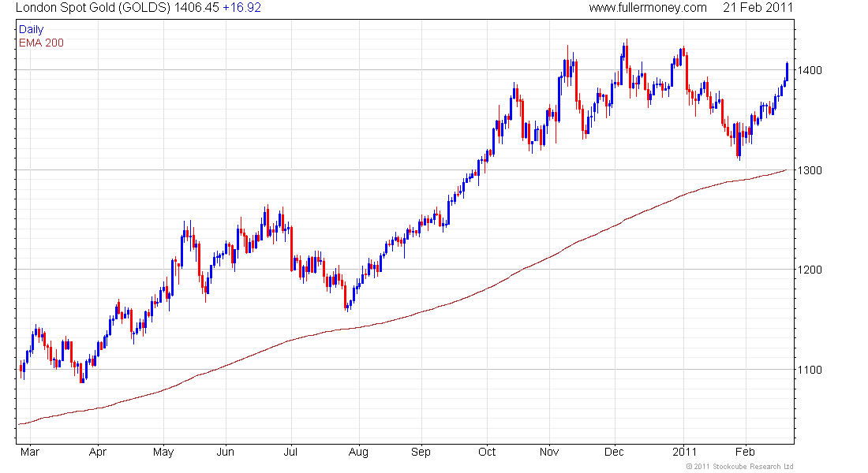Click the Jul month axis label
This screenshot has width=868, height=473.
290,452
